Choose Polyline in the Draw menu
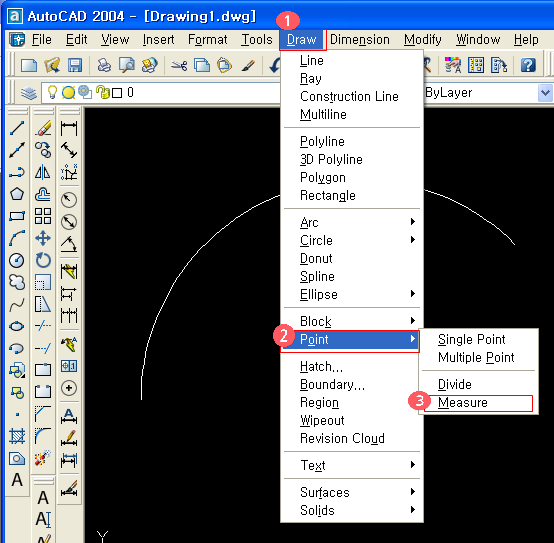 point(352,141)
